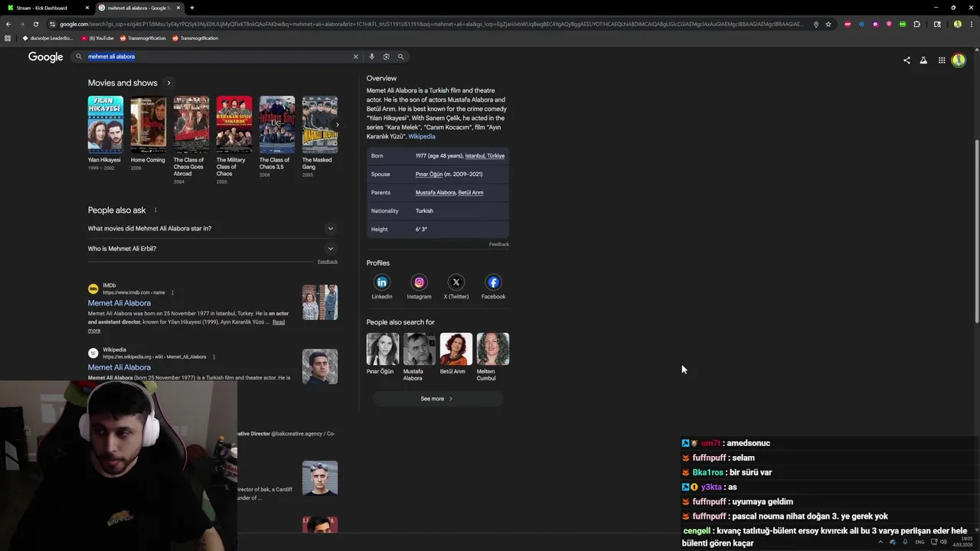The image size is (980, 551).
Task: Submit search with magnifier icon
Action: pyautogui.click(x=400, y=57)
